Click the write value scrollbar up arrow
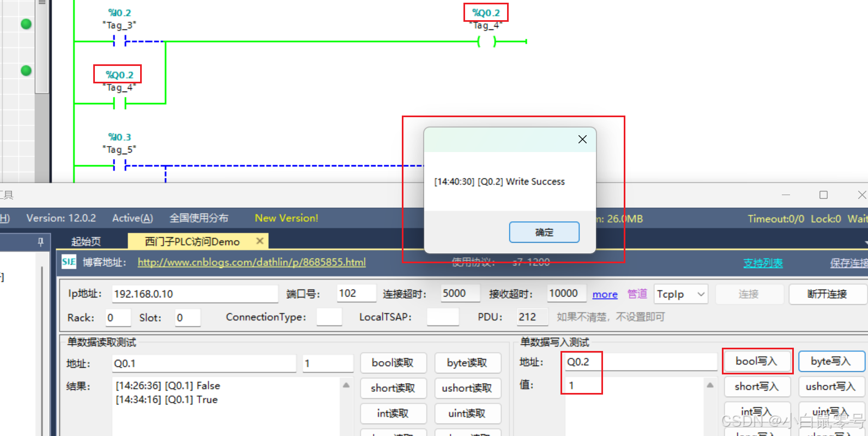The width and height of the screenshot is (868, 436). 710,385
